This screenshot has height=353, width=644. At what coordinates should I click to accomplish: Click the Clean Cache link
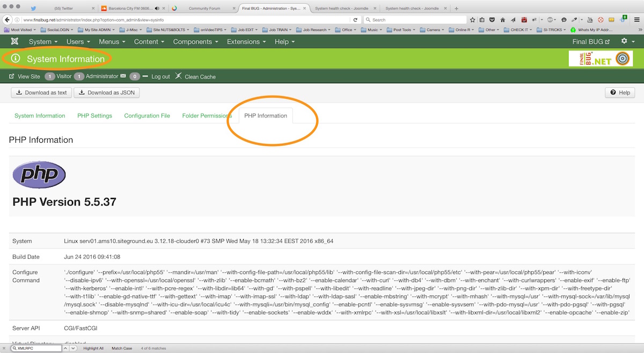click(195, 77)
